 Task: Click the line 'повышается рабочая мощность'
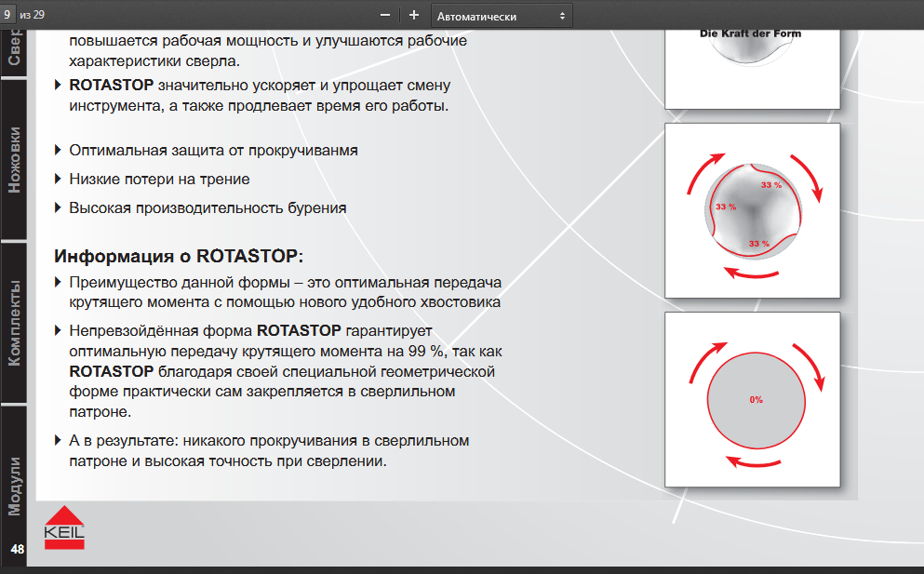coord(268,41)
